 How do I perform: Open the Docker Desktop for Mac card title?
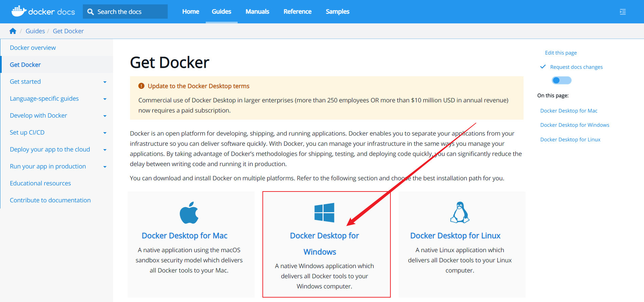point(184,236)
